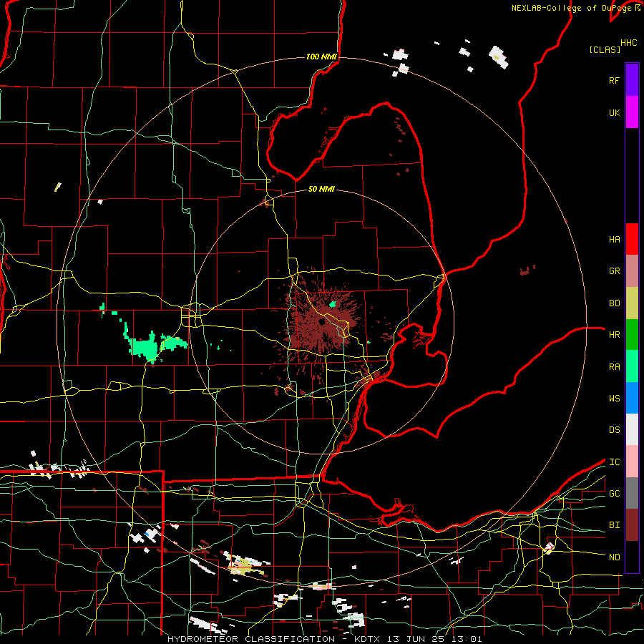644x644 pixels.
Task: Click the DS white legend swatch
Action: (632, 429)
